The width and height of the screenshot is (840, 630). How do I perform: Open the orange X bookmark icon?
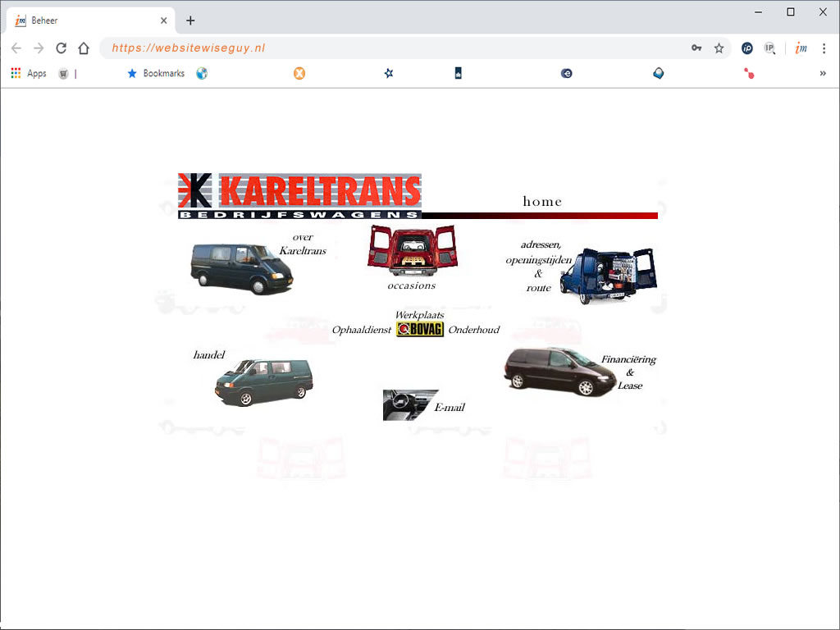pos(299,73)
